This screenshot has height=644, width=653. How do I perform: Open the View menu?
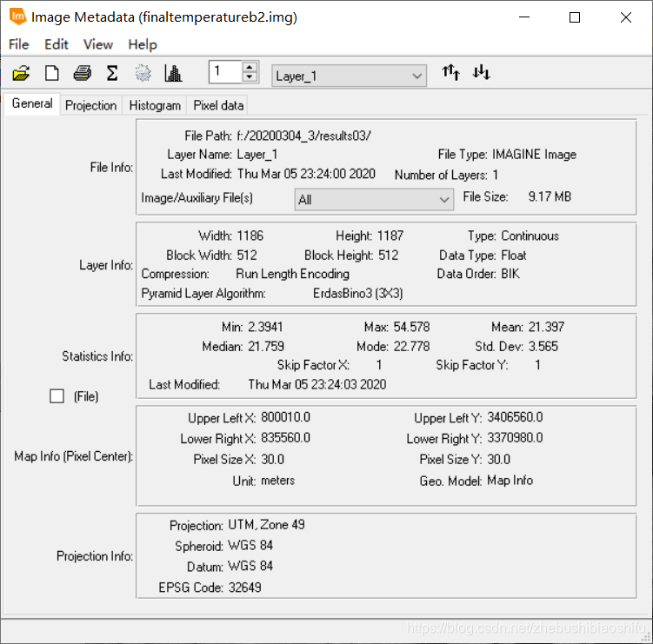pos(98,44)
